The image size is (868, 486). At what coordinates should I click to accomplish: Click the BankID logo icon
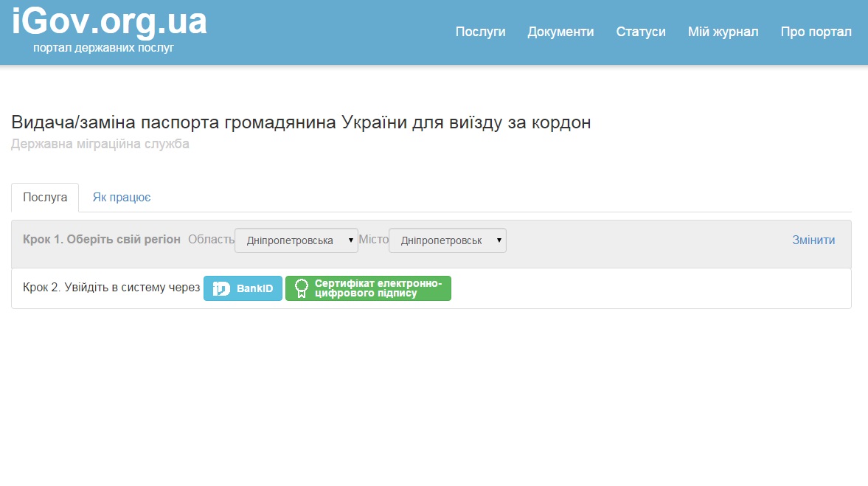[221, 289]
